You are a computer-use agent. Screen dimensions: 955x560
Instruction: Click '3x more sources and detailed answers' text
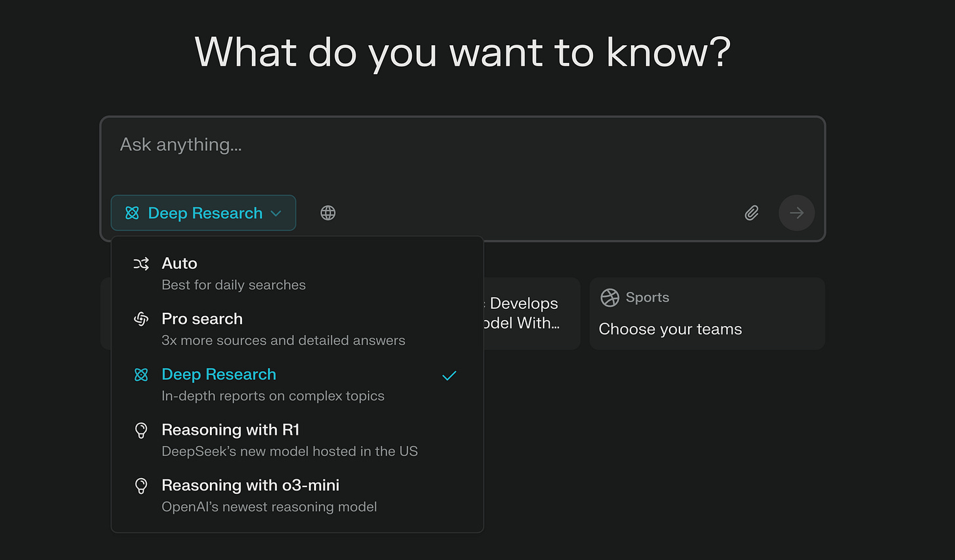coord(283,340)
